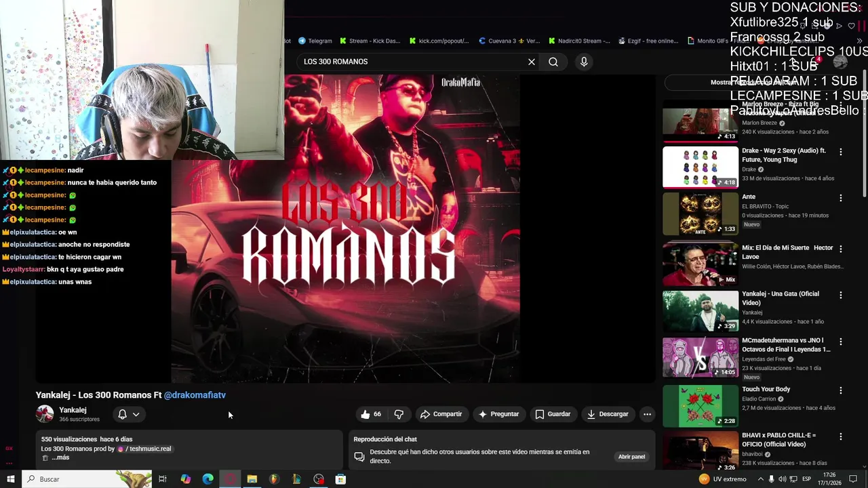Open the Ezgif free online bookmark
Image resolution: width=868 pixels, height=488 pixels.
click(x=648, y=41)
